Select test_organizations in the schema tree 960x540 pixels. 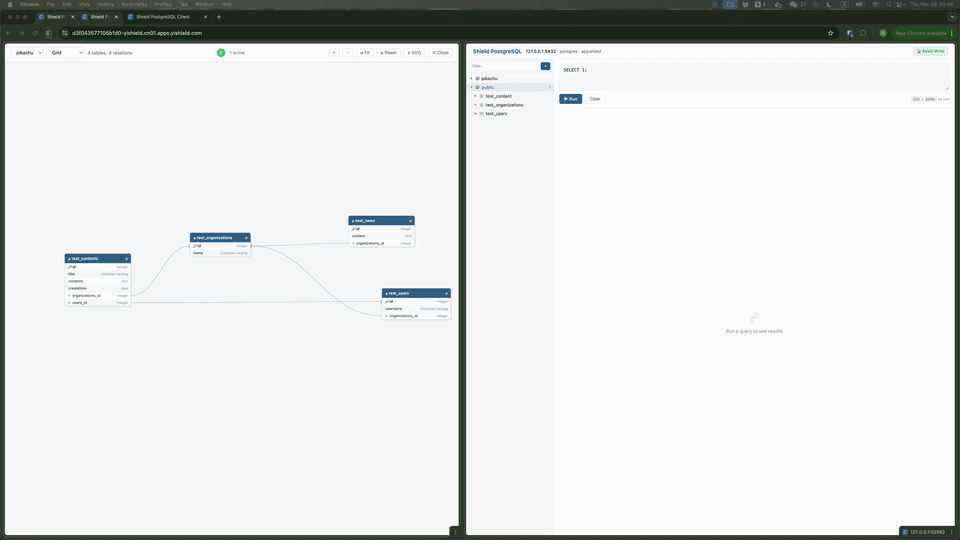[x=504, y=105]
